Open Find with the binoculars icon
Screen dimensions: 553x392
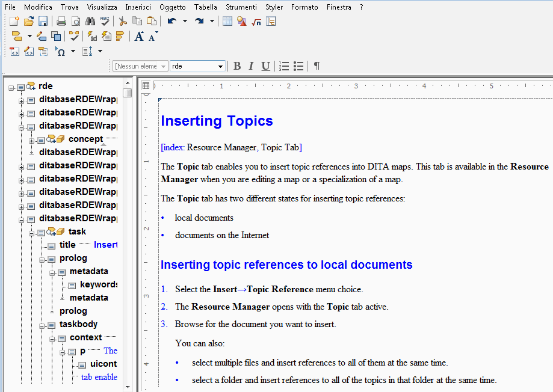90,22
